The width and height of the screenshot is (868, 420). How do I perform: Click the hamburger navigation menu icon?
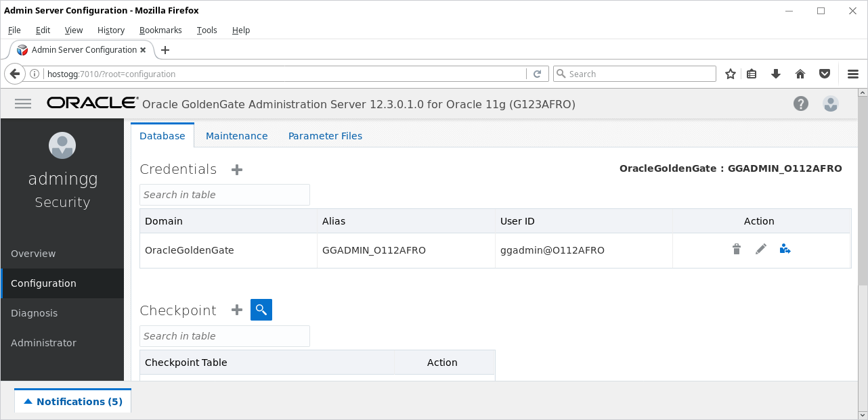[23, 103]
